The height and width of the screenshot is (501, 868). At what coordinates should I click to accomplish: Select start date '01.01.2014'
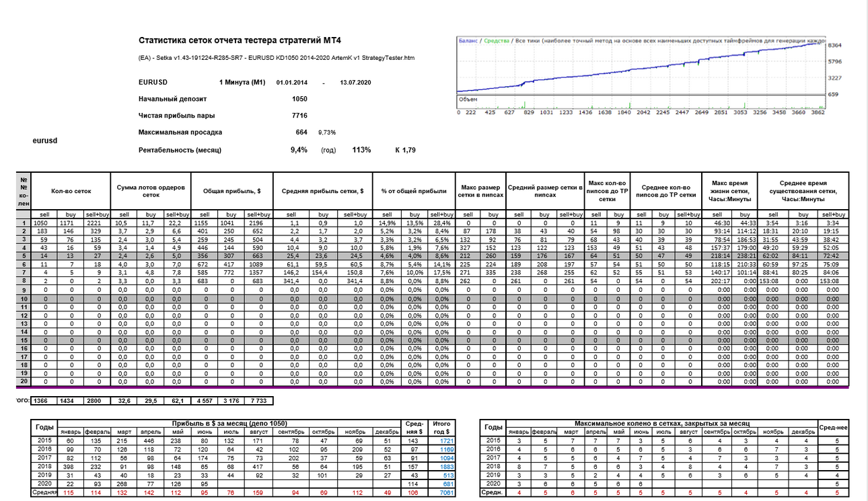pos(291,82)
